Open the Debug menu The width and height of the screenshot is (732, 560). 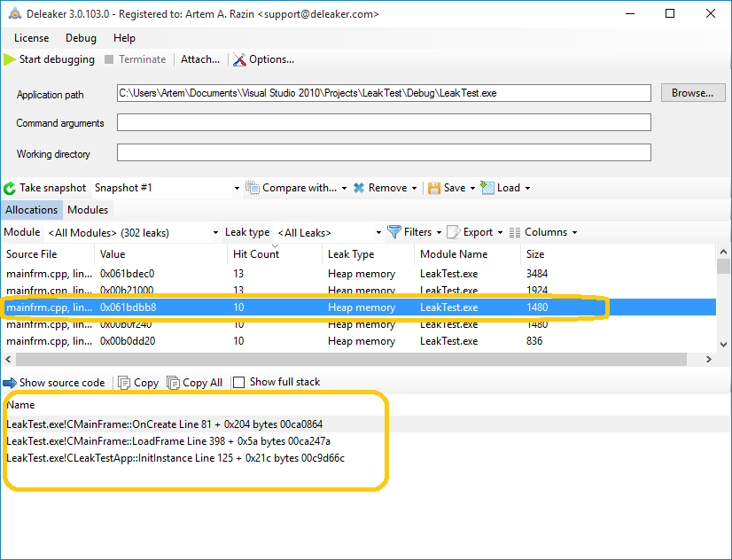click(82, 38)
